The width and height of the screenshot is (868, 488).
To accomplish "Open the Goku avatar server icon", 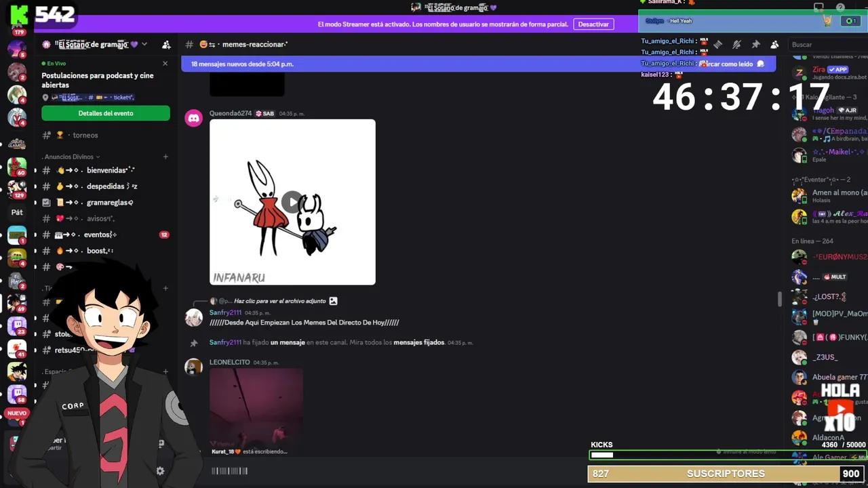I will point(17,371).
